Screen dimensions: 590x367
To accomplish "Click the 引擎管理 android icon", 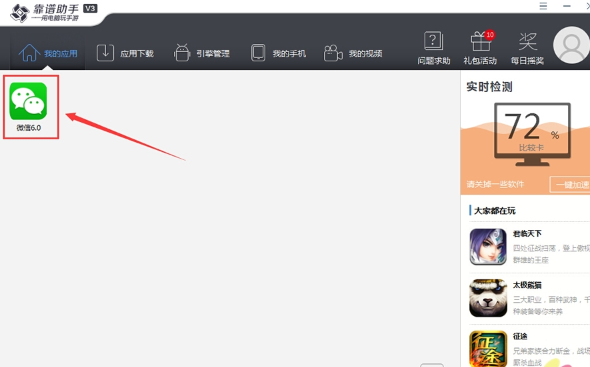I will pos(182,53).
